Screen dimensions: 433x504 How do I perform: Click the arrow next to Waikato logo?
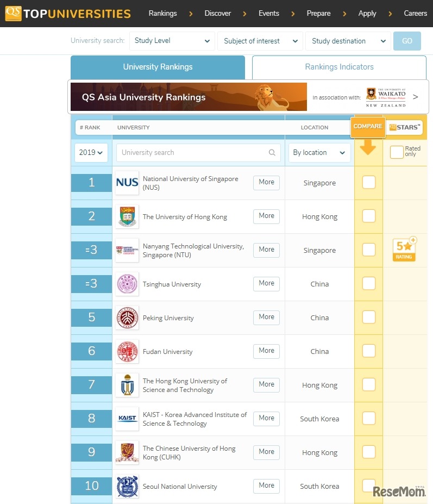point(415,97)
